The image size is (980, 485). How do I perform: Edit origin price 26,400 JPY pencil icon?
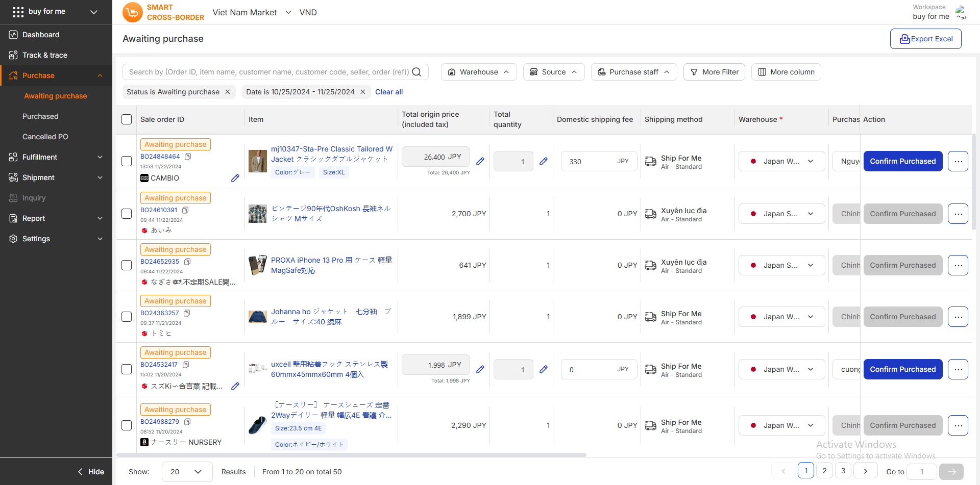480,161
